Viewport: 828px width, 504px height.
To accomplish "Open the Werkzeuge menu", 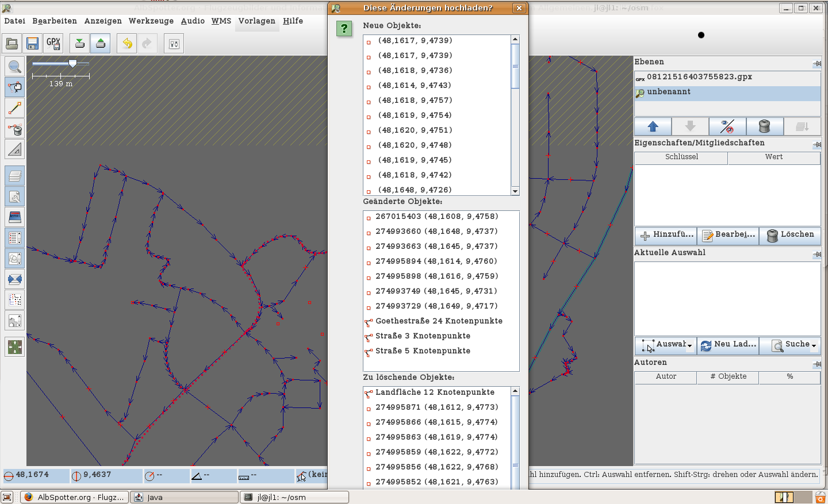I will point(151,21).
